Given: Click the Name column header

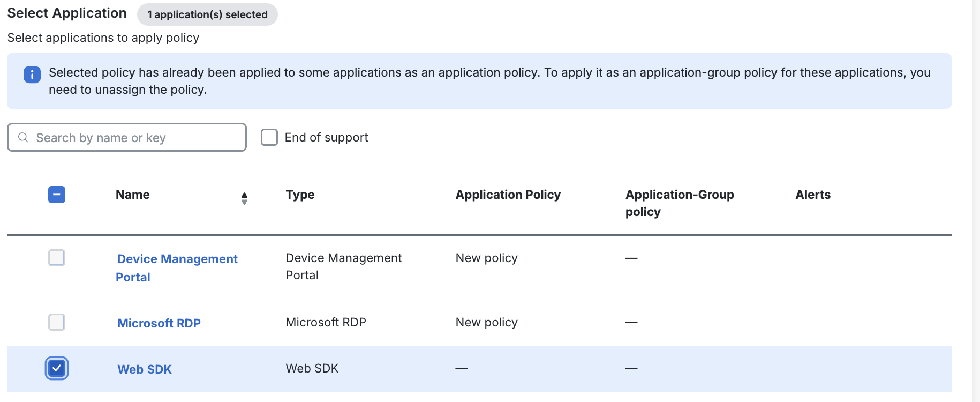Looking at the screenshot, I should [133, 195].
